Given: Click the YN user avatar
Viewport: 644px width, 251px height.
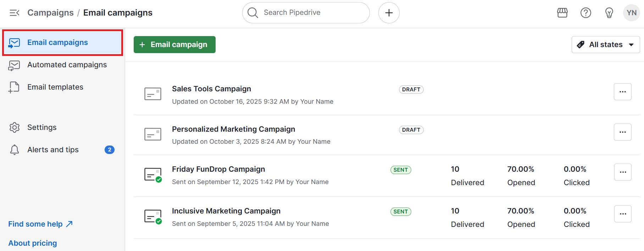Looking at the screenshot, I should [x=631, y=12].
